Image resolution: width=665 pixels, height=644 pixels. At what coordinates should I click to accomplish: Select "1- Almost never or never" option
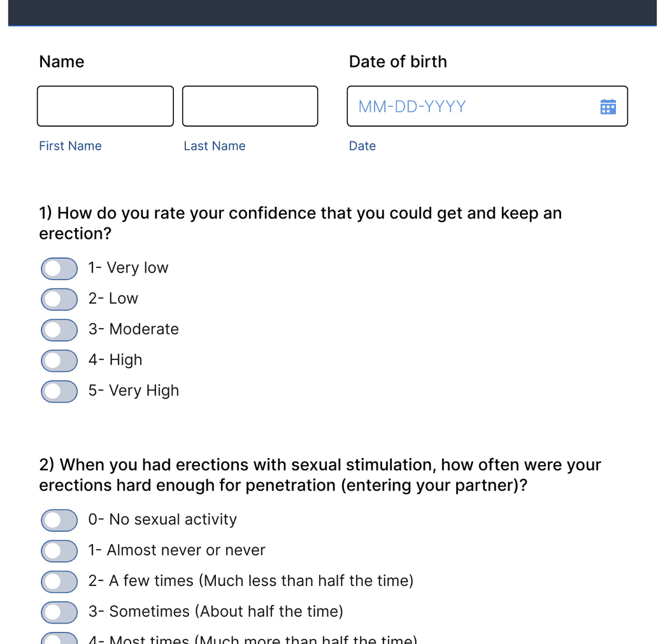pos(59,550)
